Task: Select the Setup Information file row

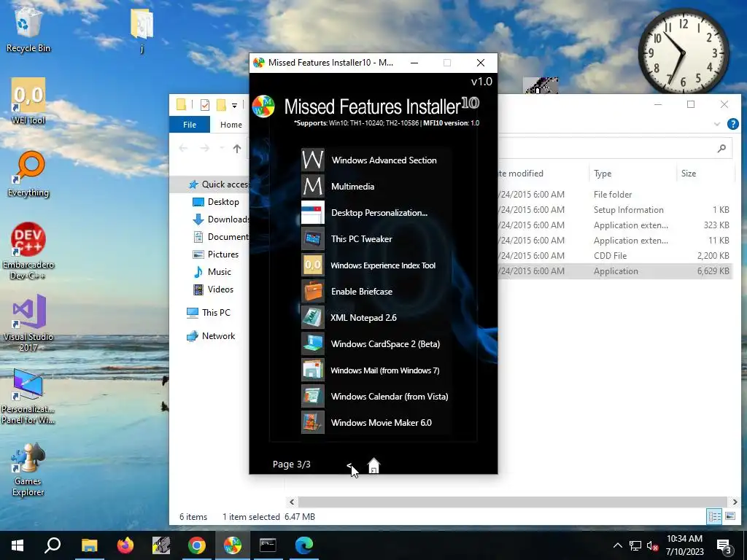Action: (614, 210)
